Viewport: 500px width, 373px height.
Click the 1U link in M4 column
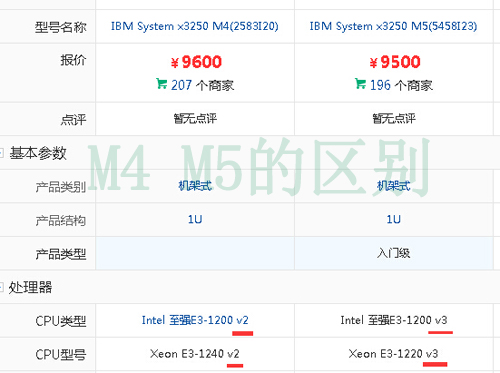(x=195, y=219)
